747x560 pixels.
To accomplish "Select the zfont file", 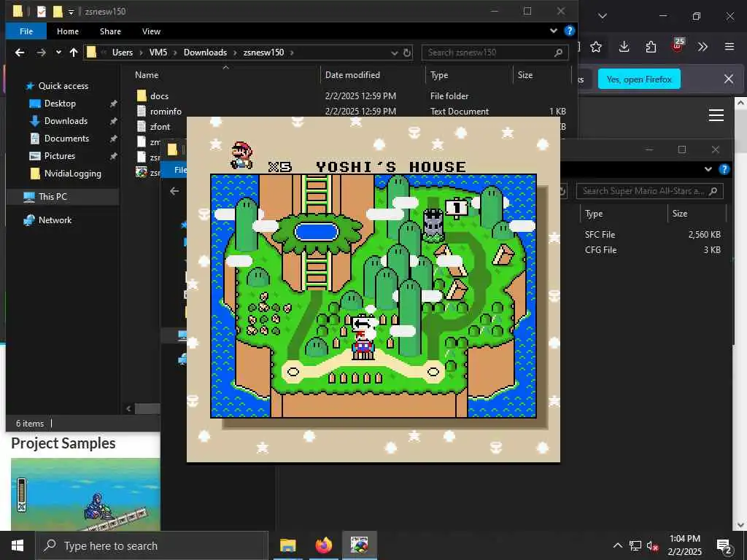I will click(160, 127).
